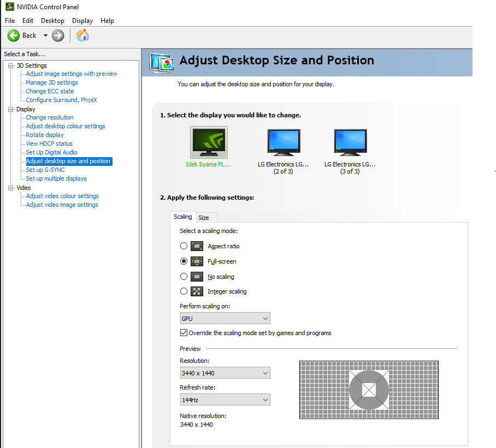Screen dimensions: 496x448
Task: Open the Edit menu
Action: click(28, 21)
